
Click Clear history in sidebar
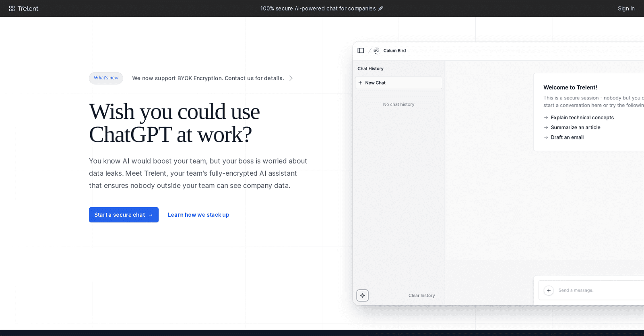(421, 296)
